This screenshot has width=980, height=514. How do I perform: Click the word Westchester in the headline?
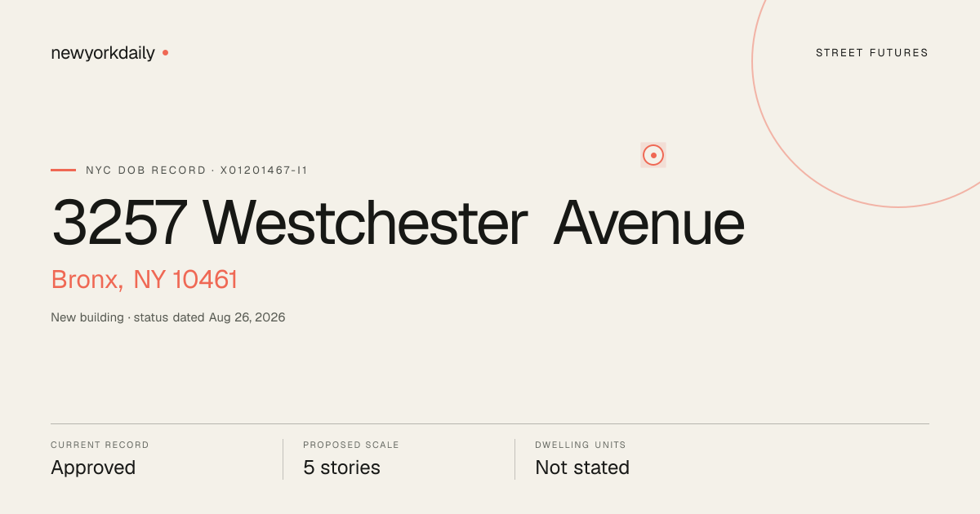365,223
